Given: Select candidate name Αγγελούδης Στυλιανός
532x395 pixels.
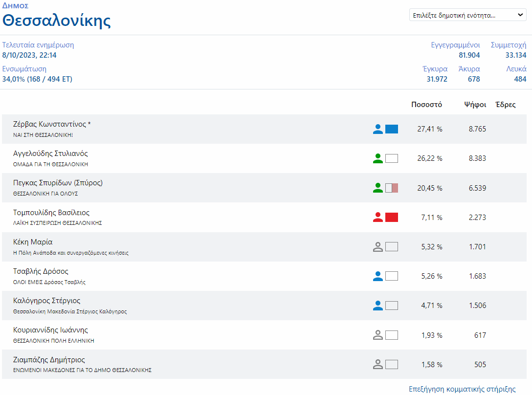Looking at the screenshot, I should pos(50,154).
